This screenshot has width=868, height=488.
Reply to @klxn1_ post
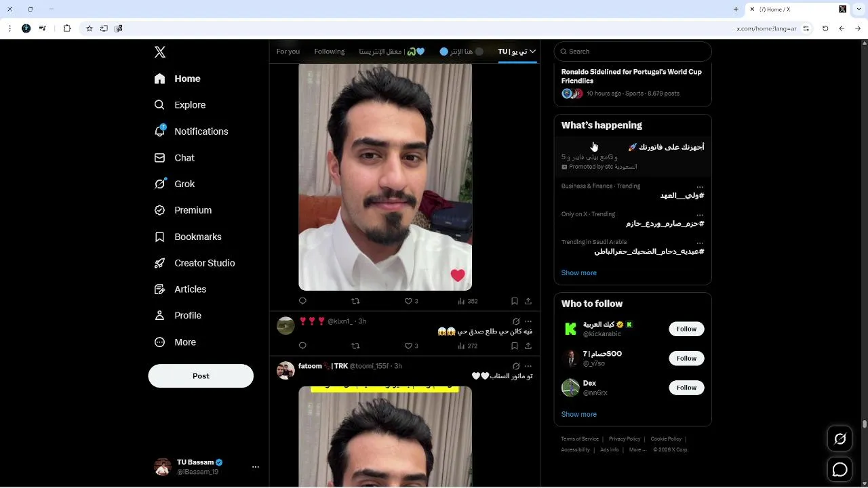point(303,346)
